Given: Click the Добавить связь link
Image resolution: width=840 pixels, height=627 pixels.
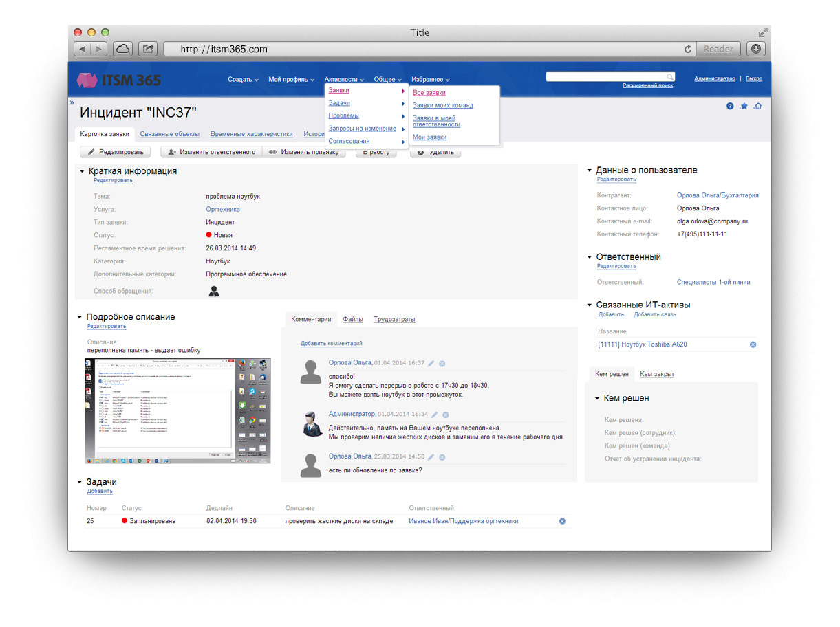Looking at the screenshot, I should 655,315.
